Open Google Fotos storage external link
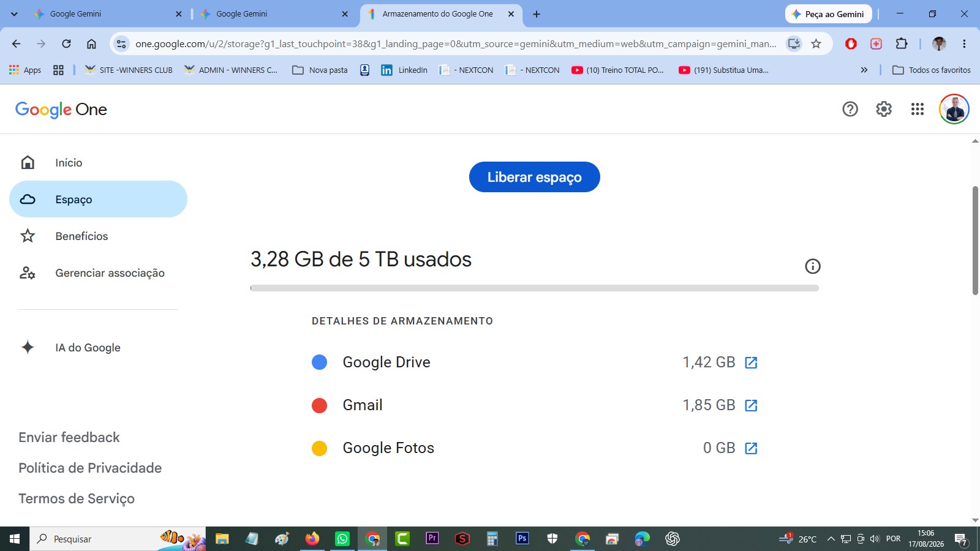This screenshot has height=551, width=980. click(x=751, y=448)
